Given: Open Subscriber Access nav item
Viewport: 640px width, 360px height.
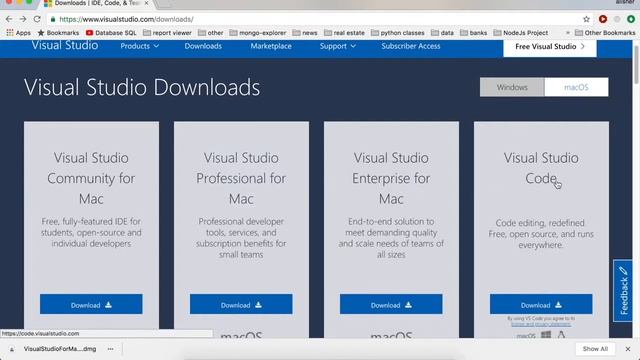Looking at the screenshot, I should pyautogui.click(x=411, y=46).
